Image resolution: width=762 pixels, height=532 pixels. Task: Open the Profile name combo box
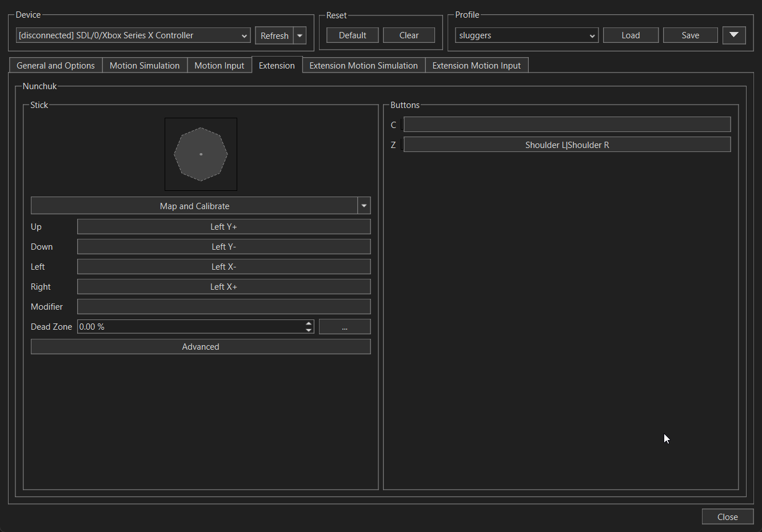[526, 35]
